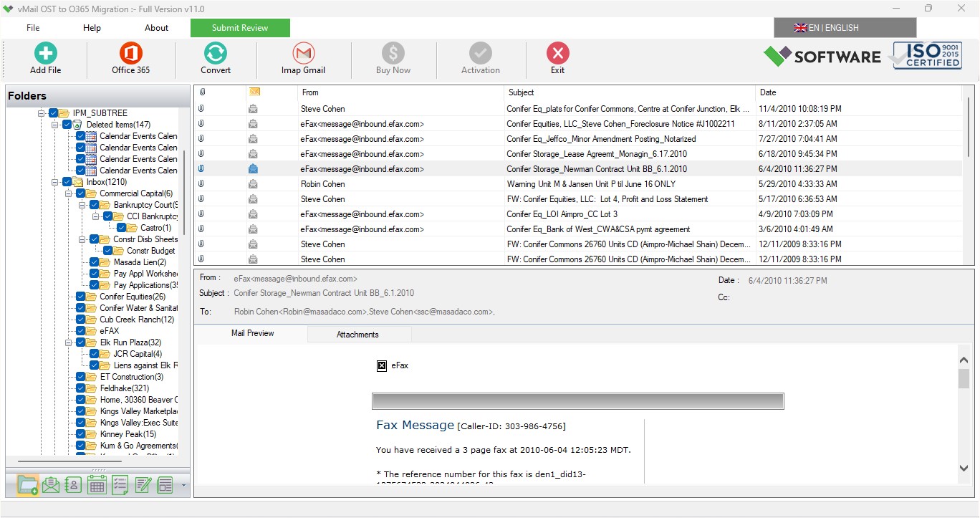Click the folder tree vertical scrollbar

coord(184,192)
